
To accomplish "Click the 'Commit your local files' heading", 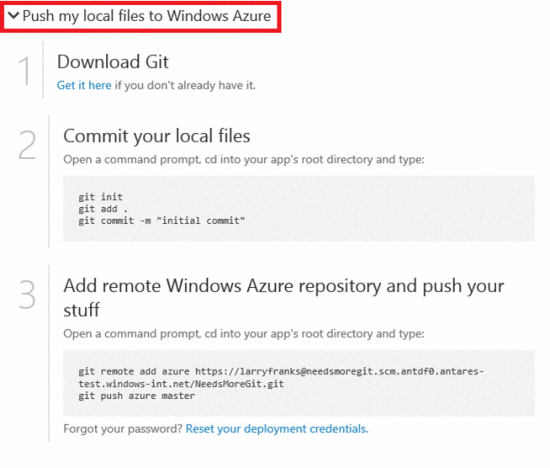I will pyautogui.click(x=157, y=136).
